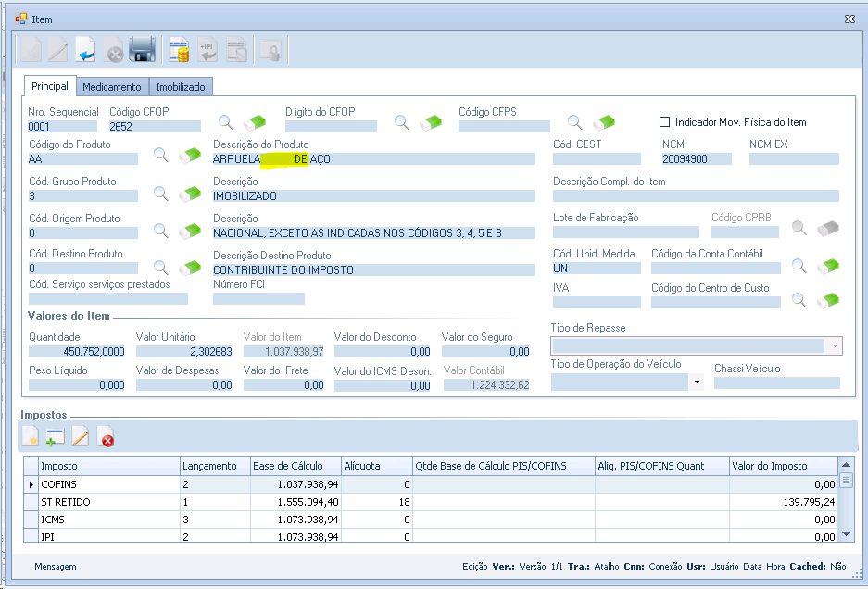Edit tax using pencil icon in Impostos
The image size is (868, 589).
click(81, 437)
